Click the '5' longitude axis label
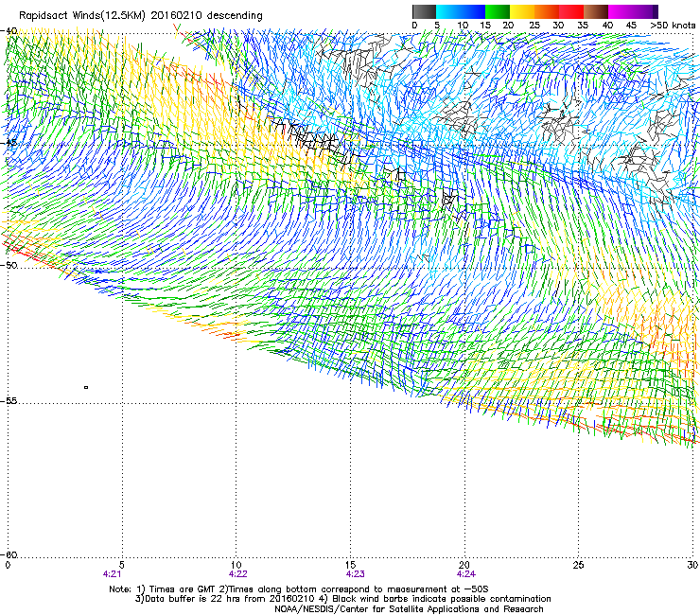The image size is (700, 615). [x=122, y=565]
